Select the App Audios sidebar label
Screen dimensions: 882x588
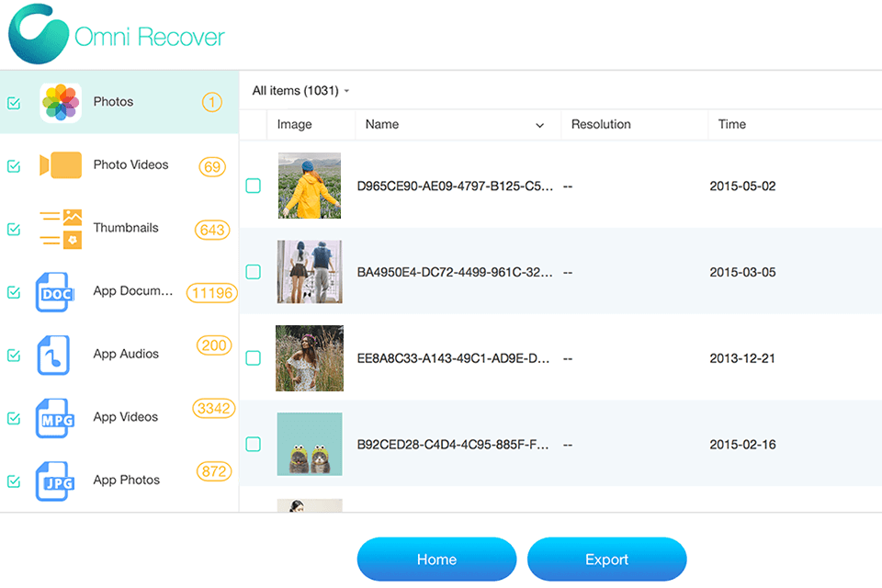pos(126,354)
